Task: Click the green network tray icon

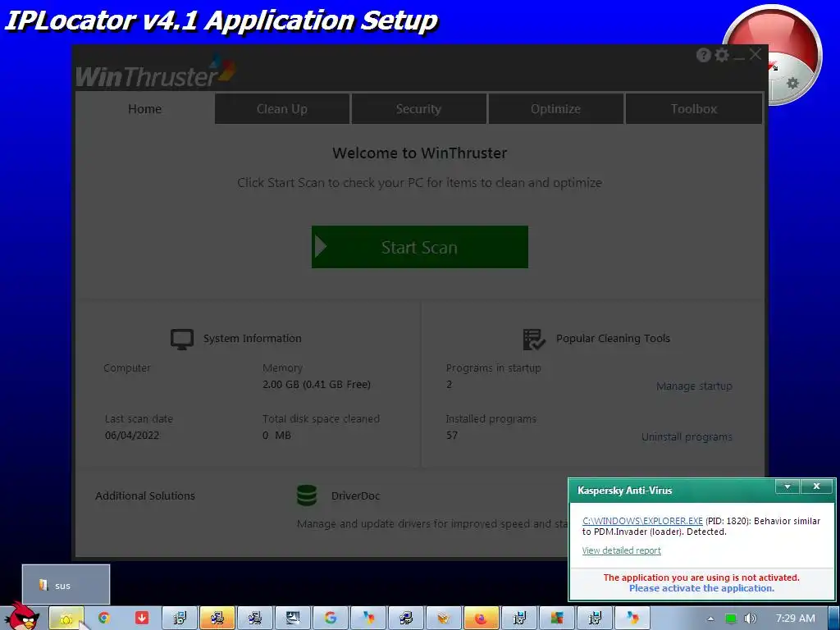Action: [x=730, y=619]
